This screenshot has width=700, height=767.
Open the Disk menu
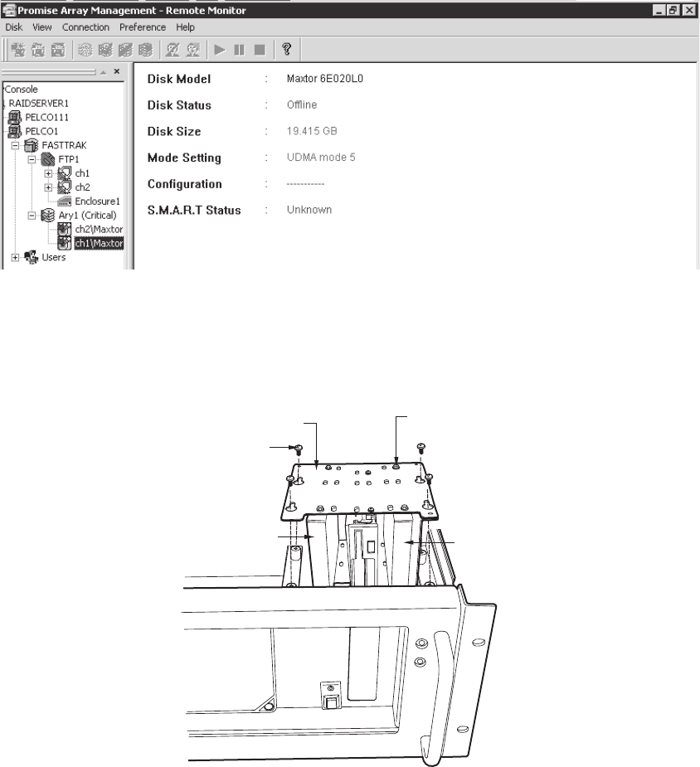pyautogui.click(x=13, y=27)
